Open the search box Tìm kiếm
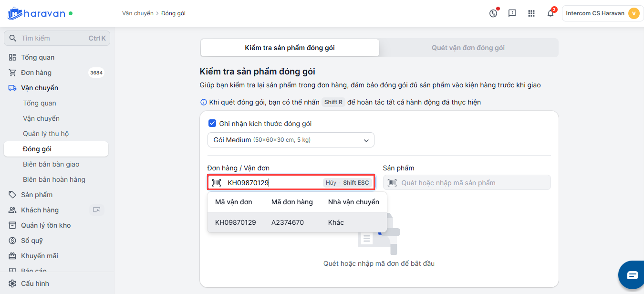644x294 pixels. click(57, 38)
